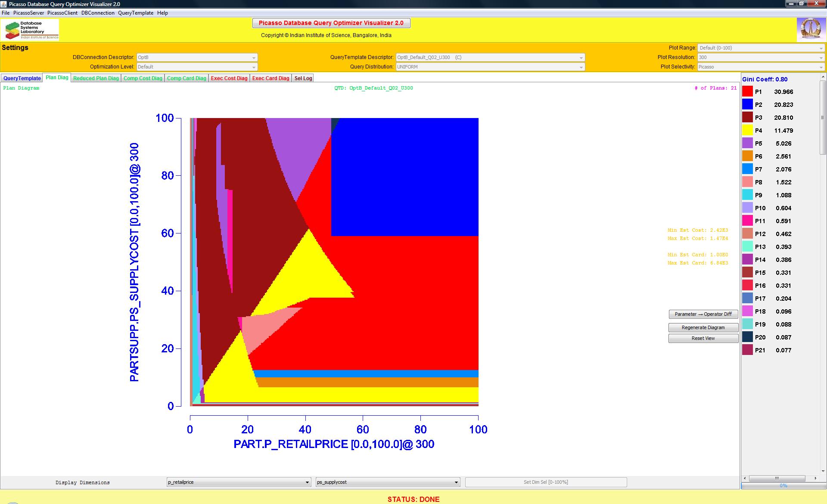Pick the orange P6 plan legend swatch
Image resolution: width=827 pixels, height=504 pixels.
(747, 156)
